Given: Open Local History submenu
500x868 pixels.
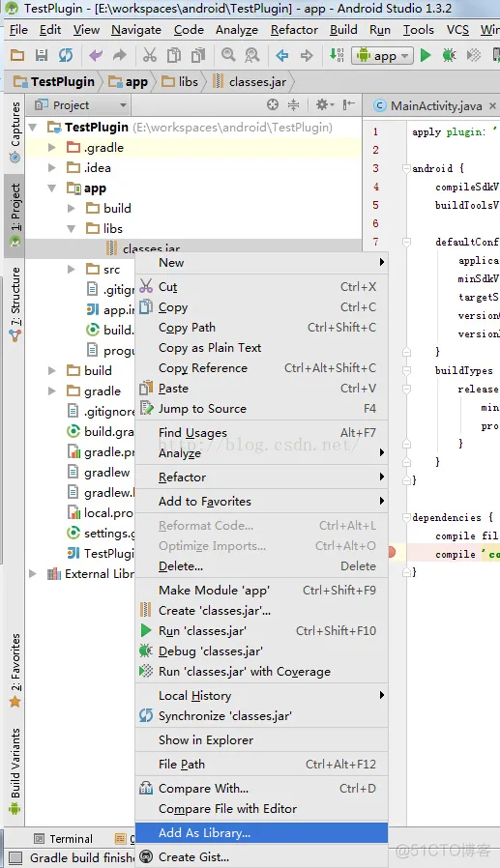Looking at the screenshot, I should pyautogui.click(x=261, y=695).
